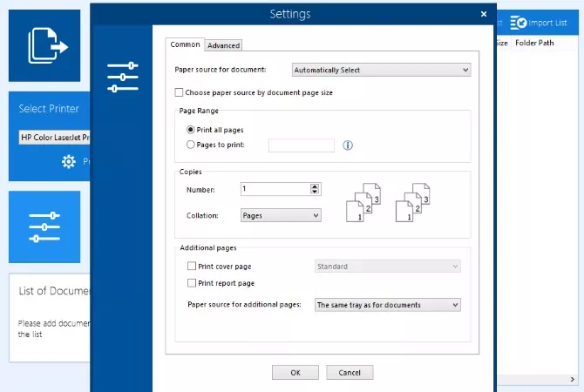Open the settings sliders tile in main window
This screenshot has width=584, height=392.
(44, 226)
